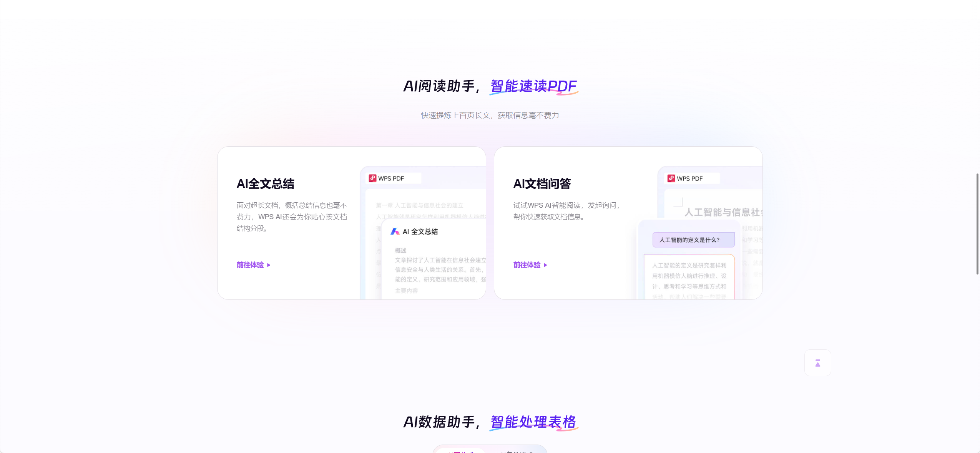
Task: Click the WPS AI logo beside AI 全文总结
Action: 395,231
